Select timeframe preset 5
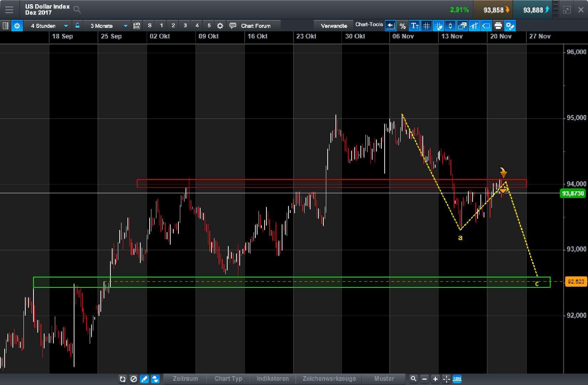Image resolution: width=588 pixels, height=385 pixels. [x=209, y=26]
